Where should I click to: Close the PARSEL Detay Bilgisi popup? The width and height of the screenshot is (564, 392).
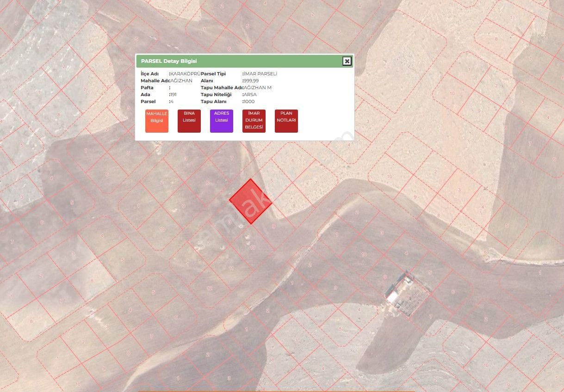coord(347,61)
